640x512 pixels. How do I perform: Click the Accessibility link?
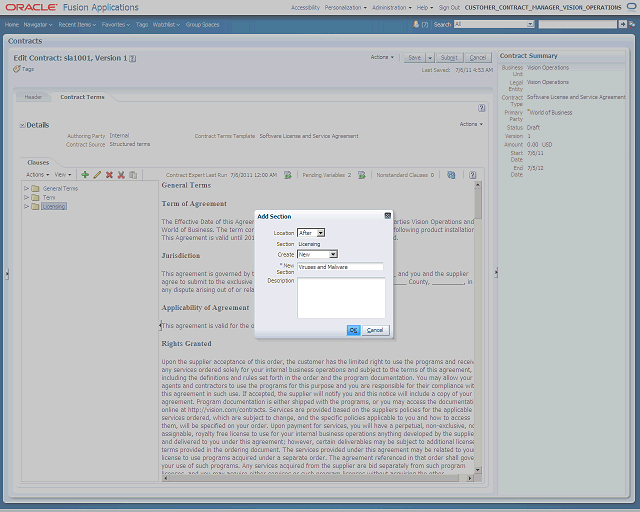[305, 8]
